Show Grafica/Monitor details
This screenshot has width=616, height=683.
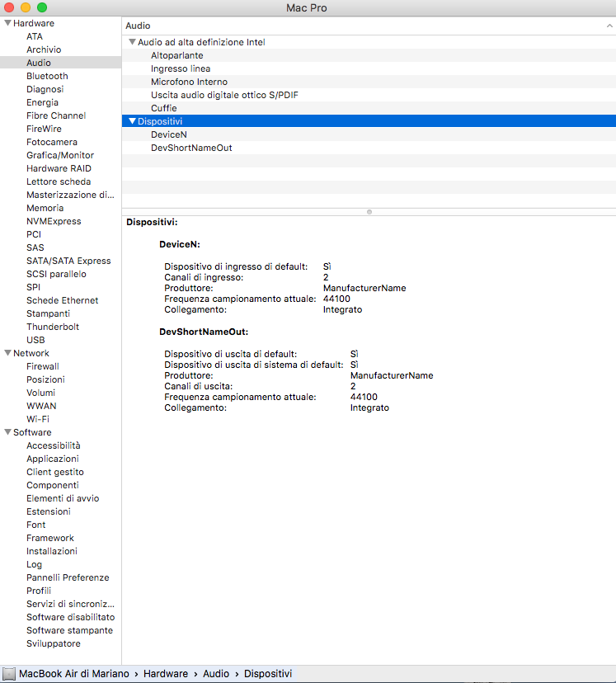click(x=60, y=155)
